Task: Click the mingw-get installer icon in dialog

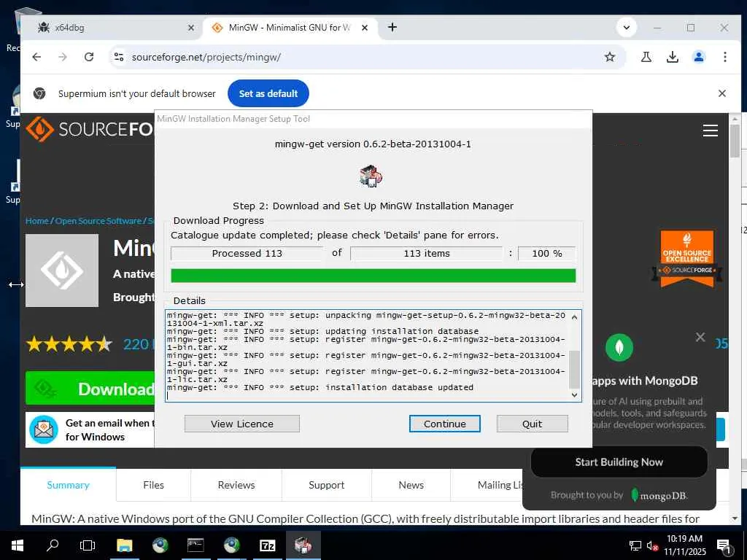Action: 371,176
